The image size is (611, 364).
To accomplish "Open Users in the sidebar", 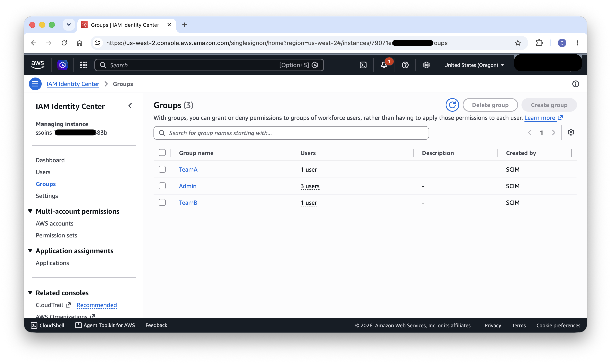I will 43,172.
